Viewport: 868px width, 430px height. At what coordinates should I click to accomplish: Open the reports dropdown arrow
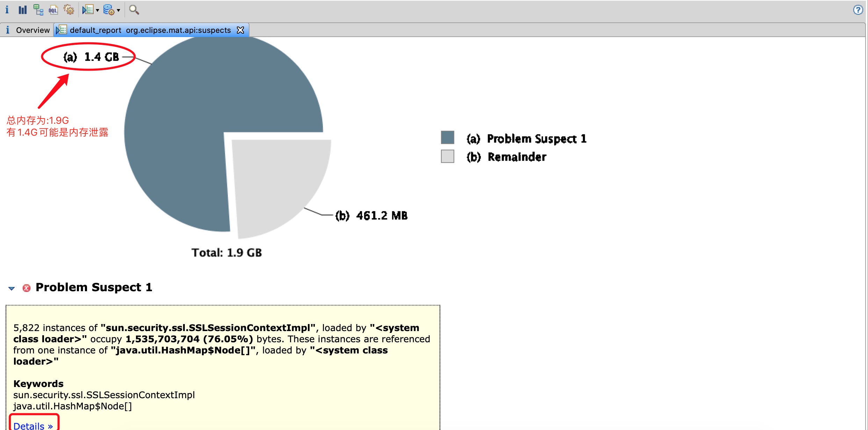(97, 10)
